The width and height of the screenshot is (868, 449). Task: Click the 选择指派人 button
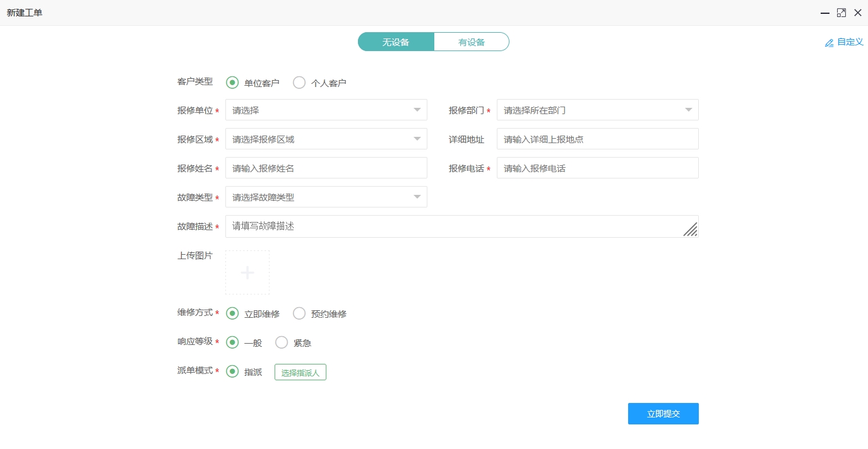click(x=300, y=371)
